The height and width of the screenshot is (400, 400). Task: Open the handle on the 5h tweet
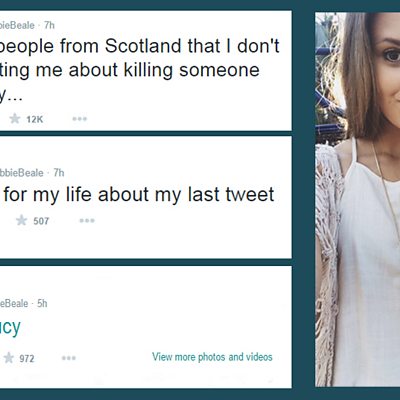click(14, 303)
